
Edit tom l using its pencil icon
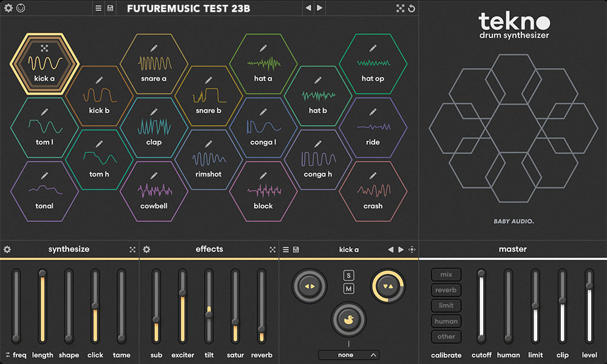pos(44,112)
